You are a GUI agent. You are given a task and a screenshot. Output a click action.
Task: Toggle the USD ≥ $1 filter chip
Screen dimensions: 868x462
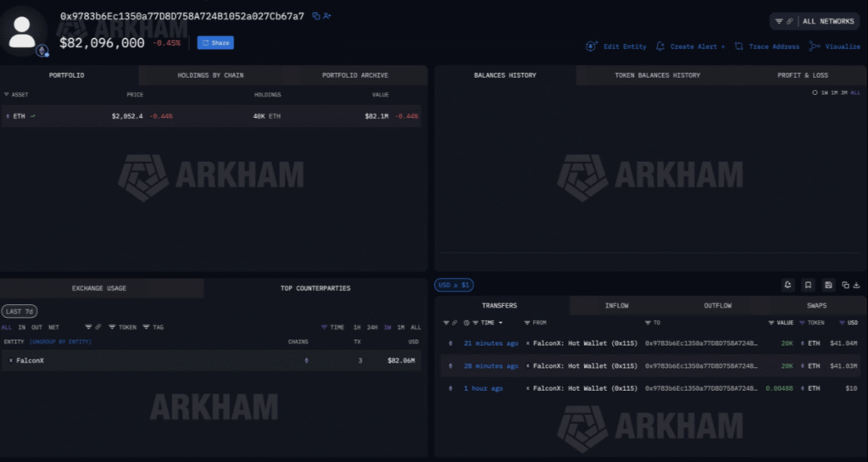pos(454,285)
